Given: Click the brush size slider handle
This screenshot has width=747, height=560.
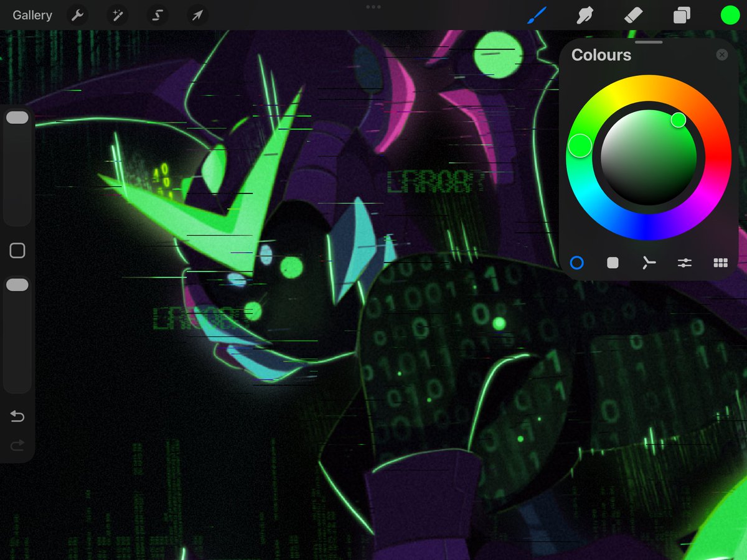Looking at the screenshot, I should pos(17,118).
